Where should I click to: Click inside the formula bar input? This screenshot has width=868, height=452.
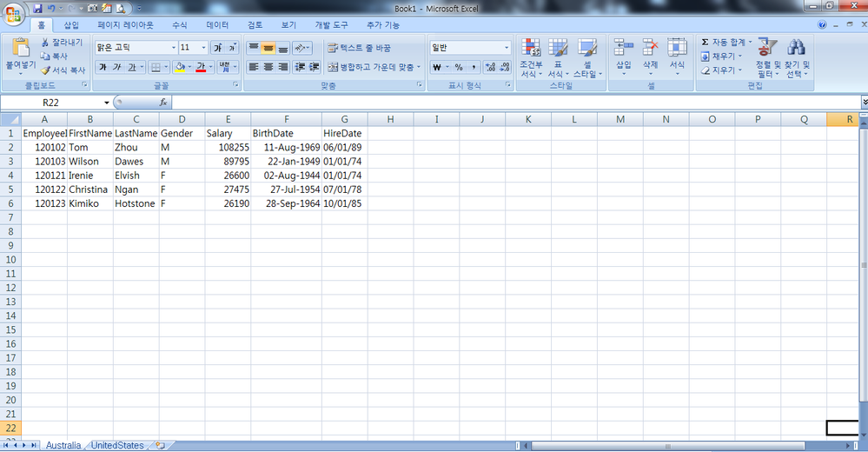pos(515,102)
